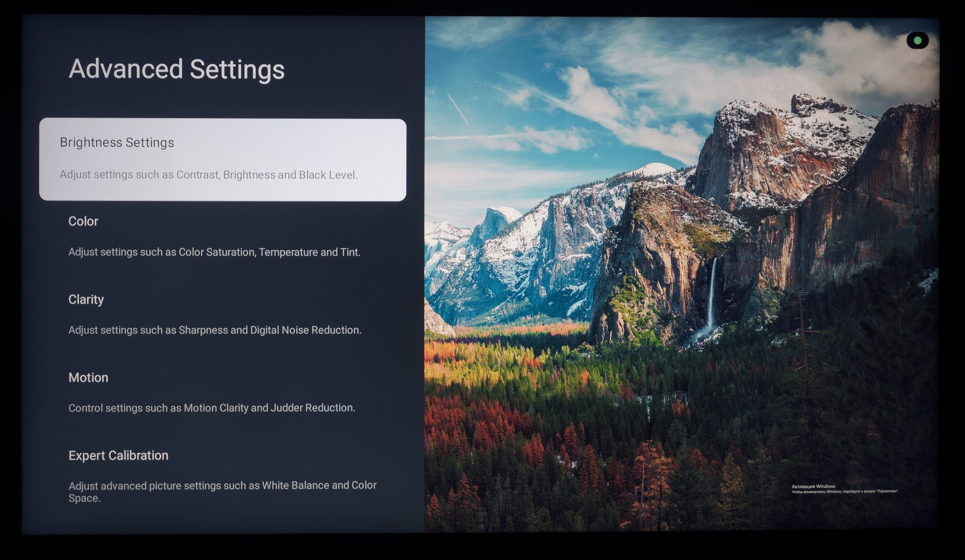Click the black pill around the green indicator
Screen dimensions: 965x560
(x=911, y=41)
